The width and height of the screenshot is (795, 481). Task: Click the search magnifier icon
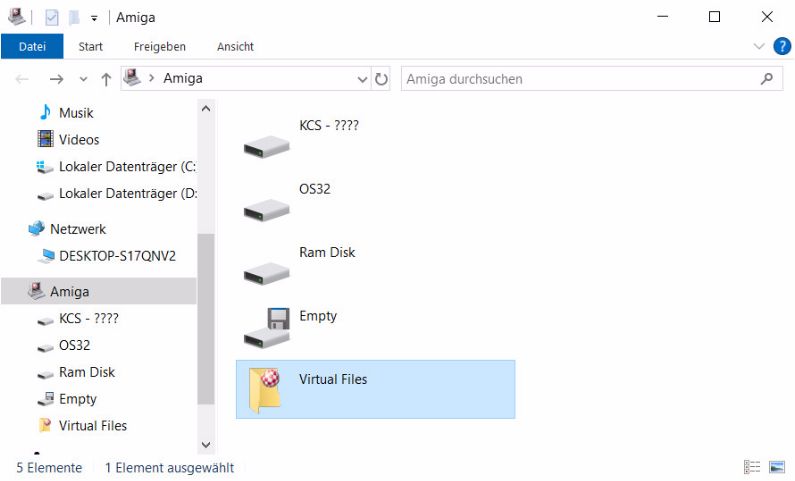point(767,79)
